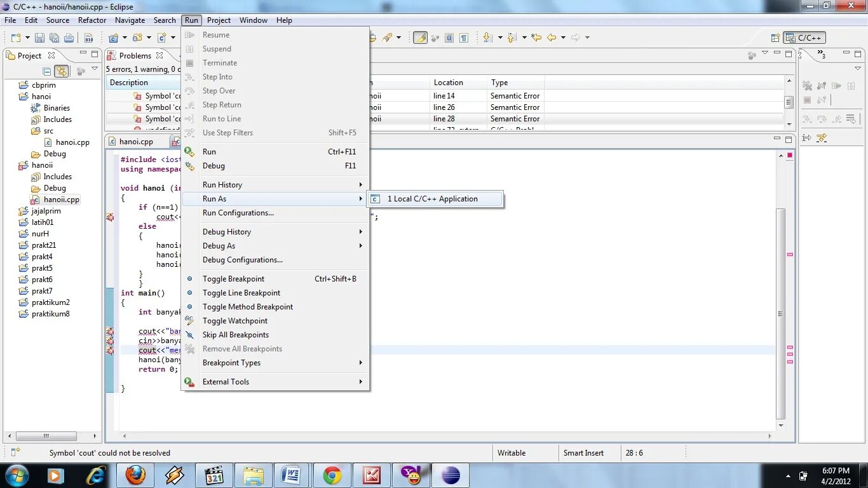Click Toggle Method Breakpoint menu entry
The image size is (868, 488).
tap(276, 307)
